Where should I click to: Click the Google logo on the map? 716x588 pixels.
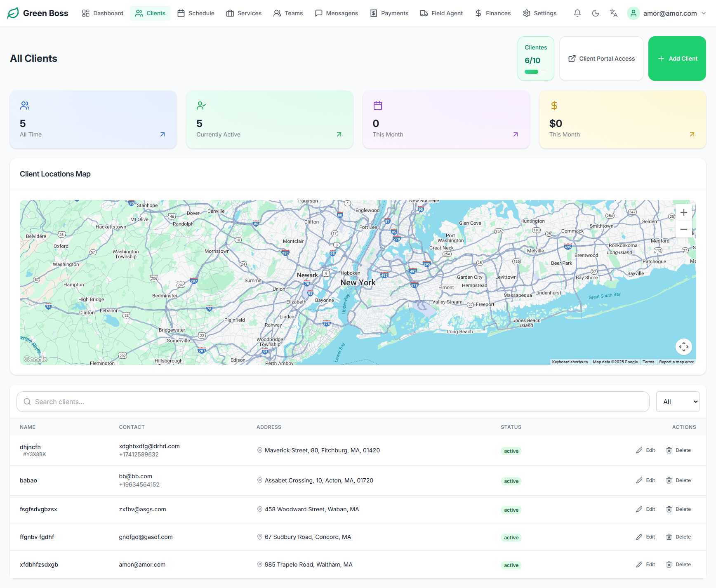(x=35, y=359)
